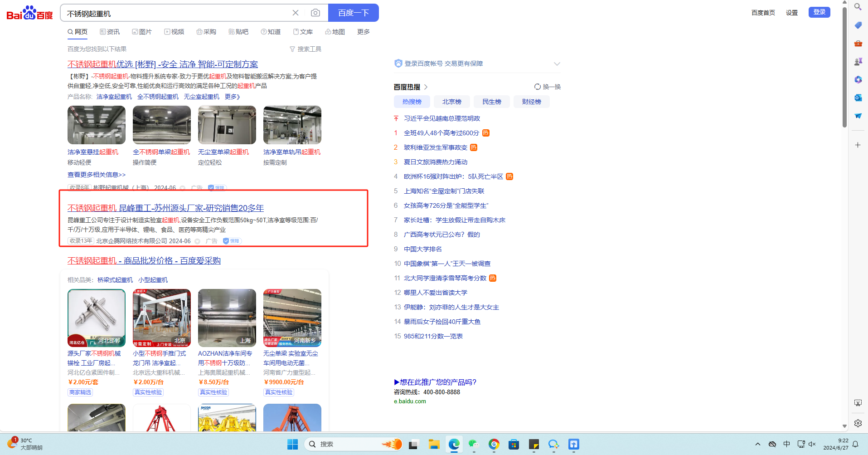Open image search via the camera icon
Viewport: 868px width, 455px height.
(x=315, y=13)
